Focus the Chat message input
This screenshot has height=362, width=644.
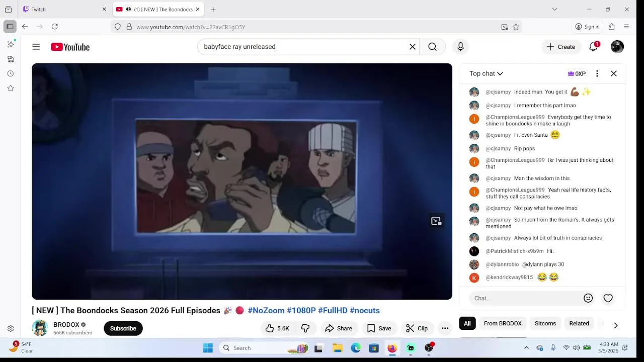pos(526,298)
